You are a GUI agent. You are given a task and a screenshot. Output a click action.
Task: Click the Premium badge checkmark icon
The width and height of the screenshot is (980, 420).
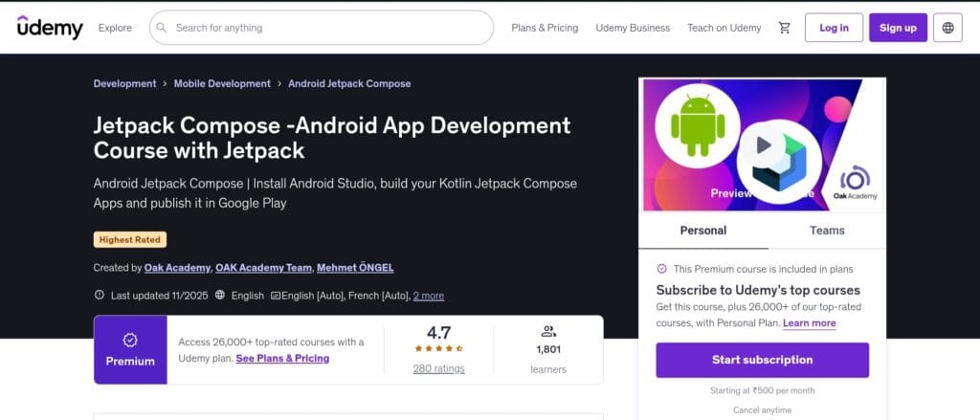(x=130, y=340)
